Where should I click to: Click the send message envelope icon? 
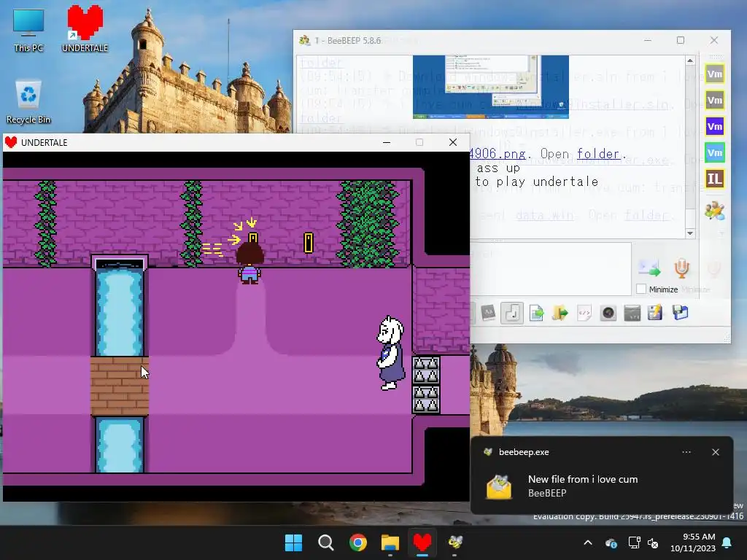click(649, 268)
